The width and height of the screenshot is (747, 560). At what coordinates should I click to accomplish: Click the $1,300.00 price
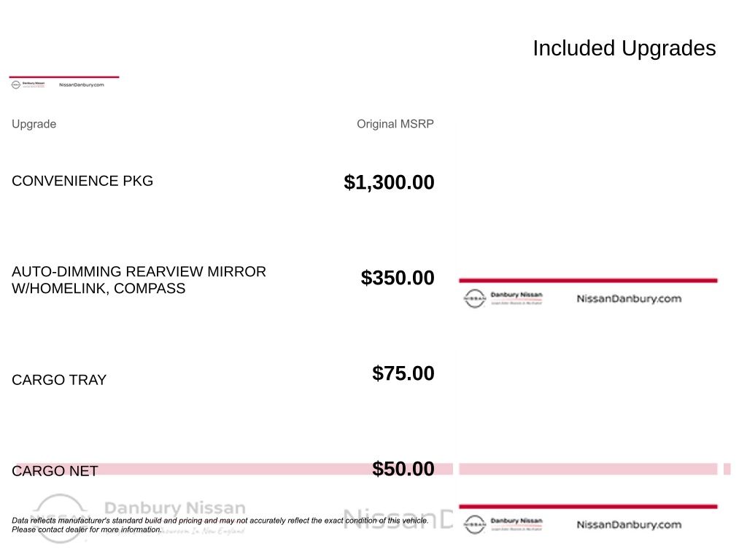[x=389, y=182]
